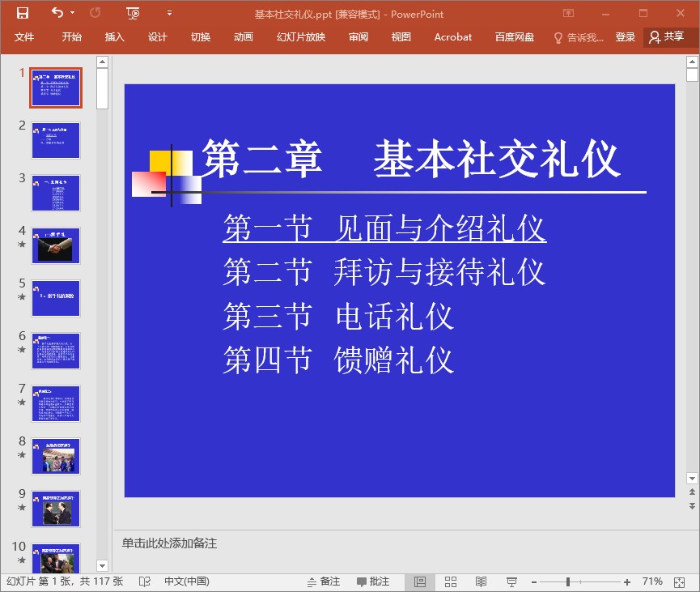Click the spell check icon in status bar
This screenshot has width=700, height=592.
click(145, 581)
